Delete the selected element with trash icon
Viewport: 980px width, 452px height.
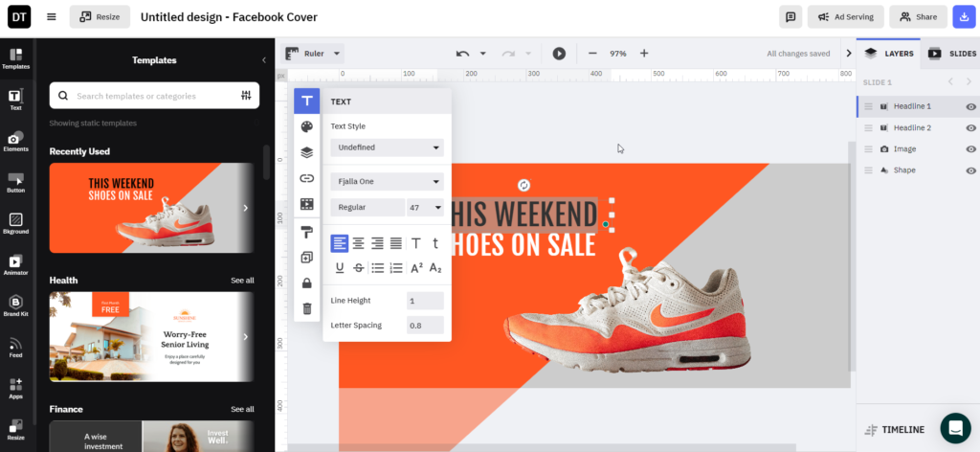click(307, 308)
